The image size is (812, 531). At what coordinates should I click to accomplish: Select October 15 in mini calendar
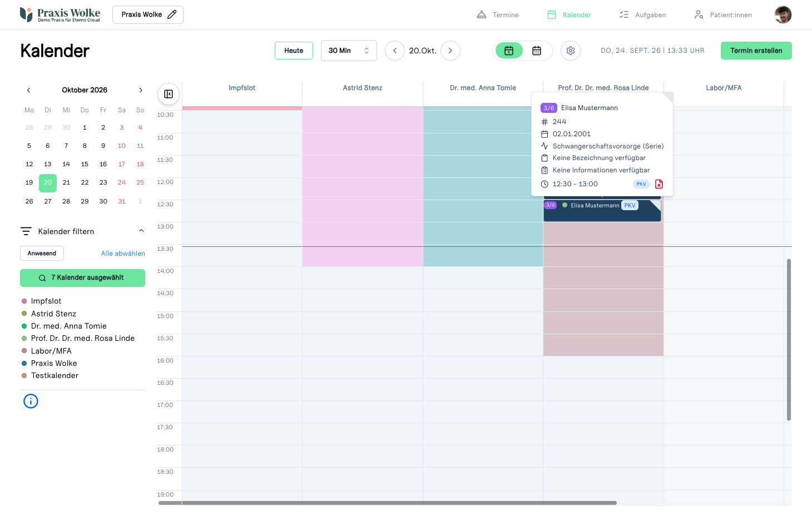tap(85, 164)
